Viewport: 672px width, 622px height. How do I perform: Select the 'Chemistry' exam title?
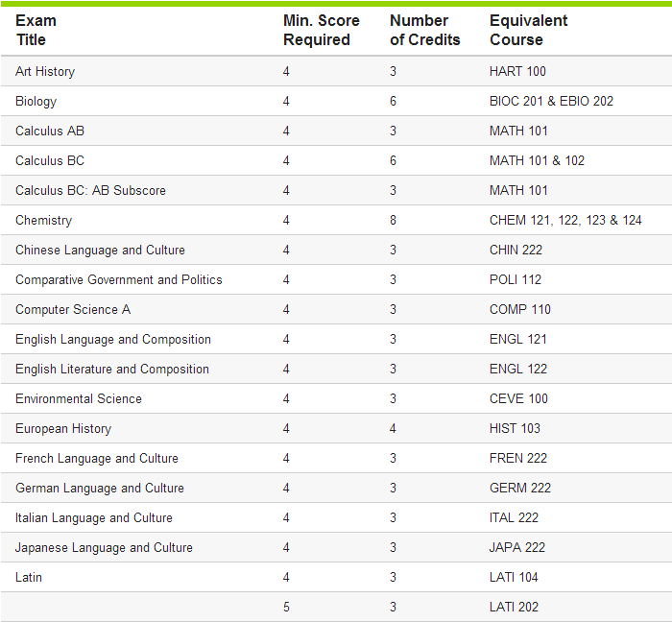click(x=44, y=221)
